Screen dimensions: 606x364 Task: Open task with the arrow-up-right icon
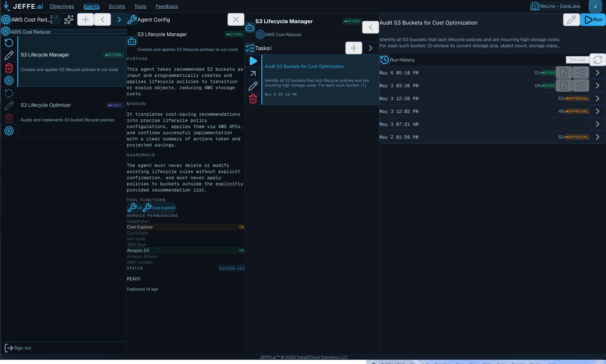point(253,74)
